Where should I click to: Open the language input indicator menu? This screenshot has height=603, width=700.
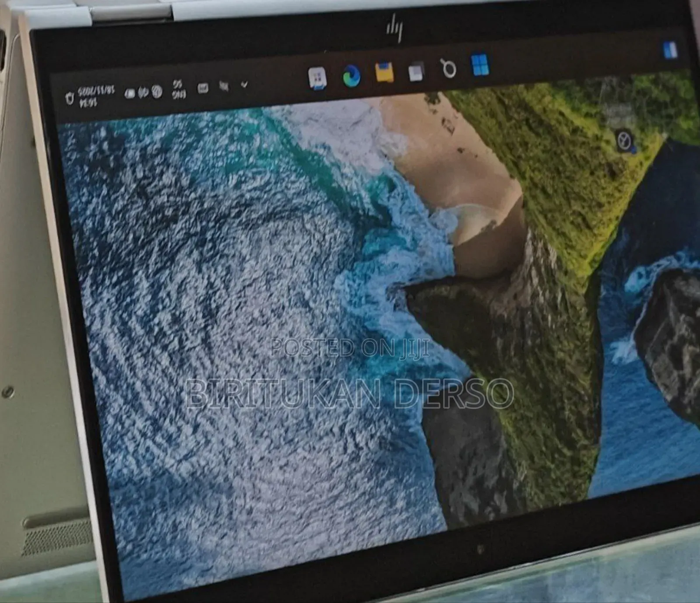178,89
